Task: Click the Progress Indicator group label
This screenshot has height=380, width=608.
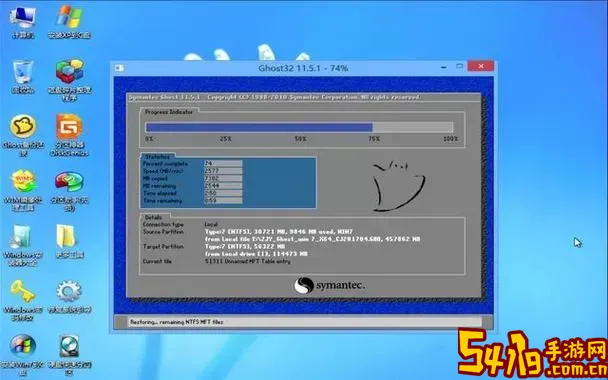Action: click(x=169, y=112)
